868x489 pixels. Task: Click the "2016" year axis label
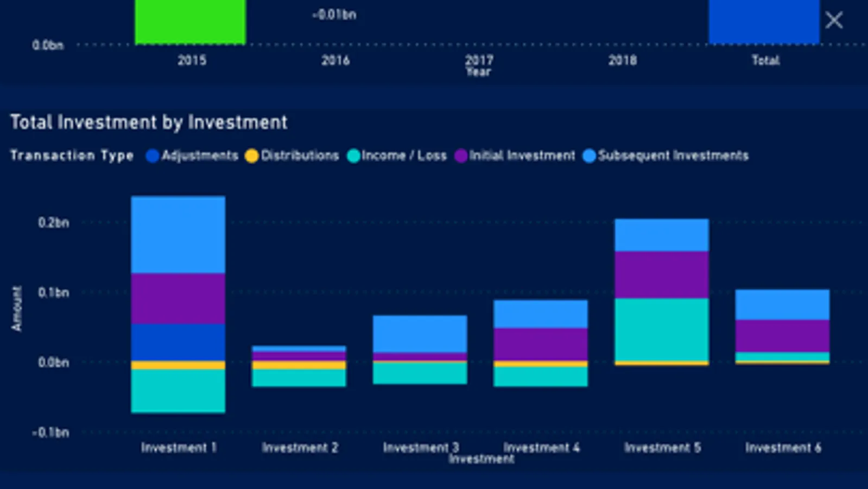tap(335, 60)
